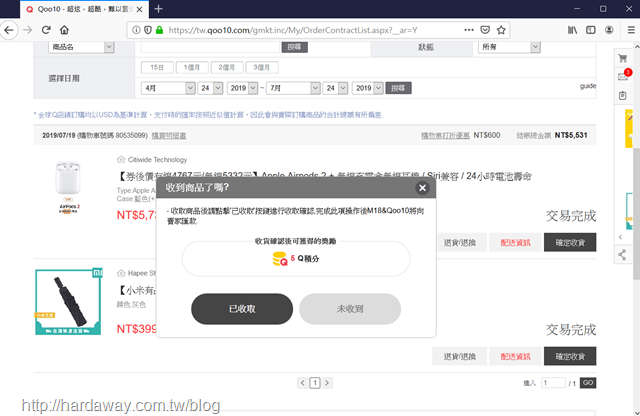640x416 pixels.
Task: Toggle the Firefox sidebar icon
Action: (591, 30)
